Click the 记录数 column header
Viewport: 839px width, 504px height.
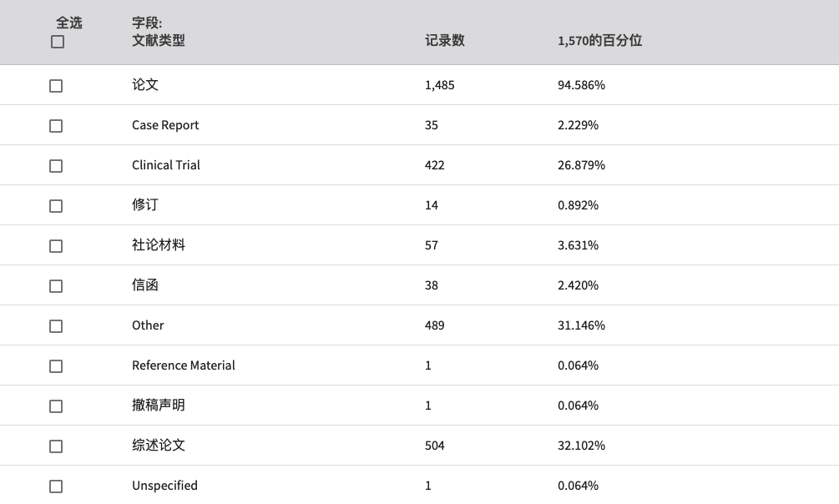click(x=445, y=41)
